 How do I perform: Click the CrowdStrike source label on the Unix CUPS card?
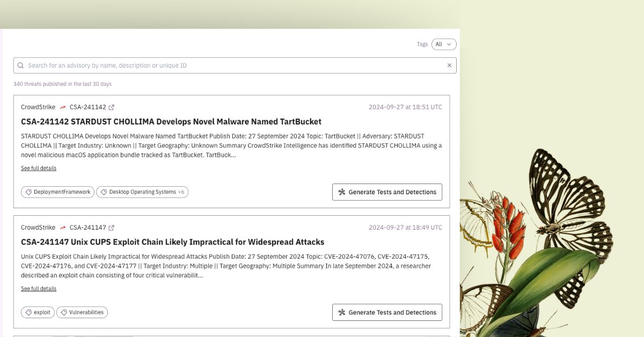coord(38,228)
